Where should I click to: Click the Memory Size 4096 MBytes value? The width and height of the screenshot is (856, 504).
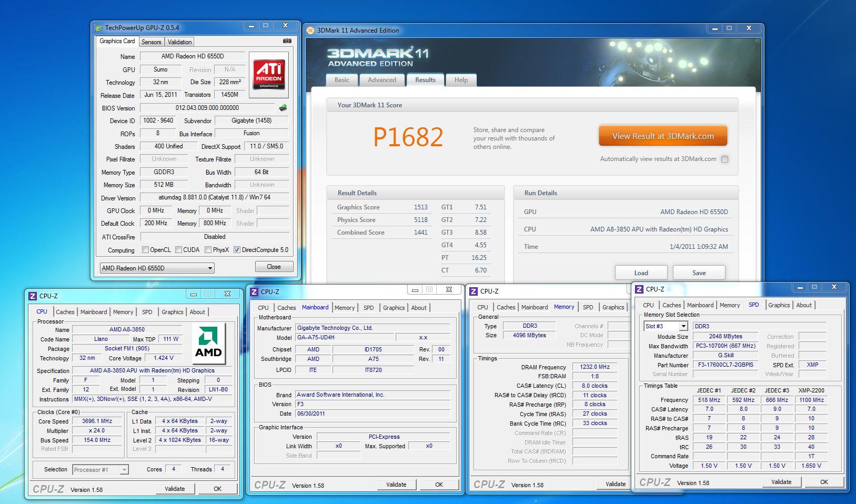(x=529, y=336)
